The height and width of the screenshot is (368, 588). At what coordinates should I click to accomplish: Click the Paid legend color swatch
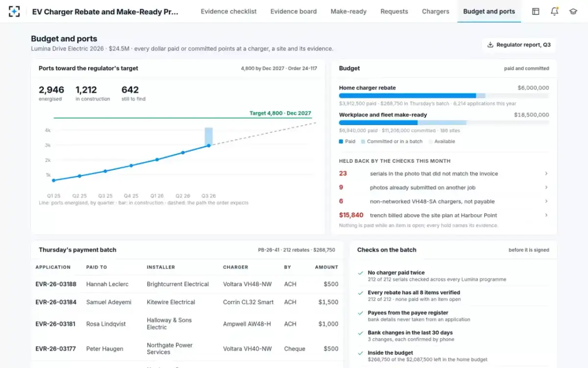(341, 141)
